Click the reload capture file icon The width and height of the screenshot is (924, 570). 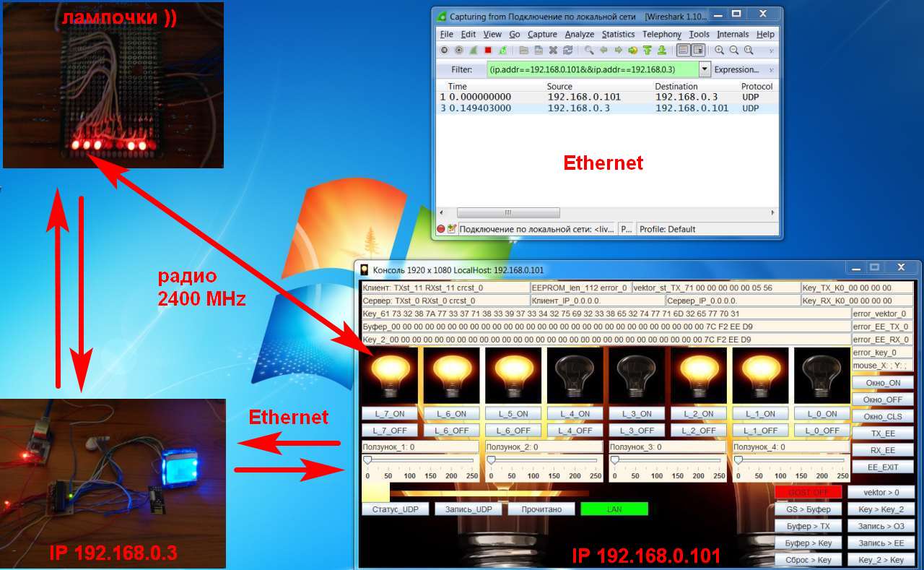[x=568, y=51]
